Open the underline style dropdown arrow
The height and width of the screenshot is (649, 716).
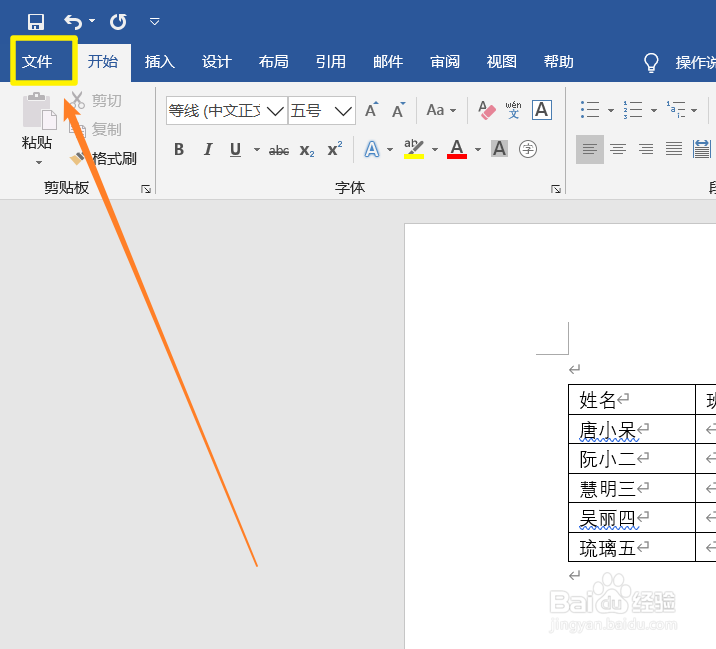[x=257, y=149]
